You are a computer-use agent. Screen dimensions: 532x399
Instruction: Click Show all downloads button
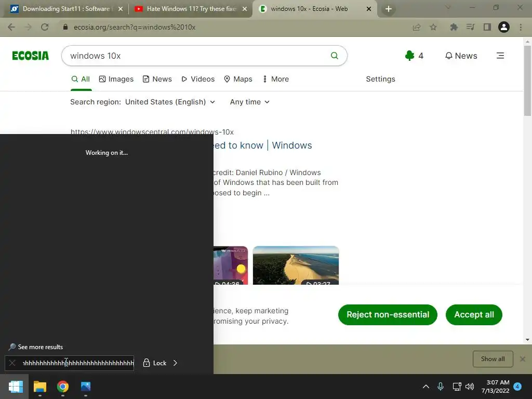pos(493,359)
